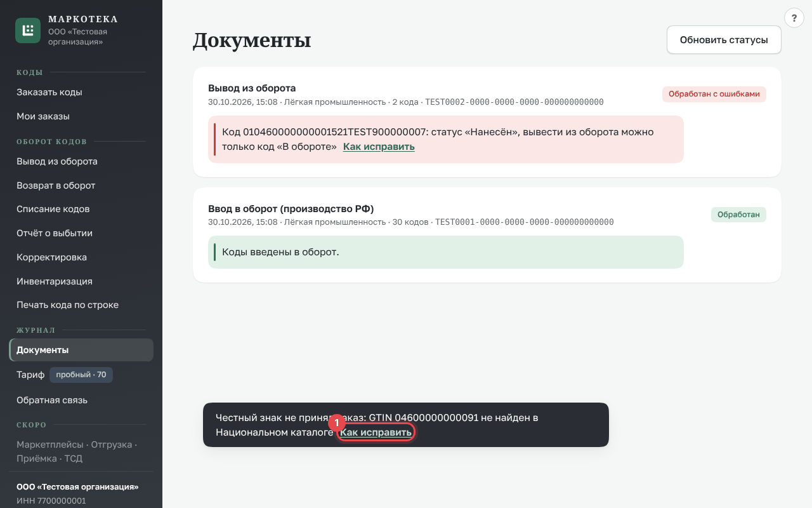Click ООО «Тестовая организация» at sidebar bottom

(x=77, y=487)
